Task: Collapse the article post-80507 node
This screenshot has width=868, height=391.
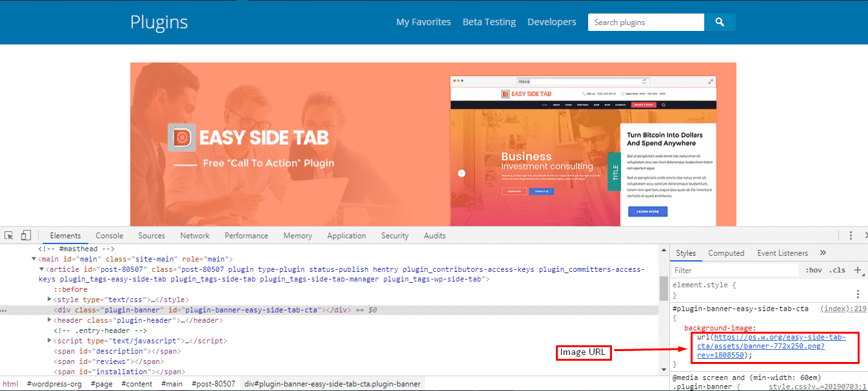Action: [x=42, y=269]
